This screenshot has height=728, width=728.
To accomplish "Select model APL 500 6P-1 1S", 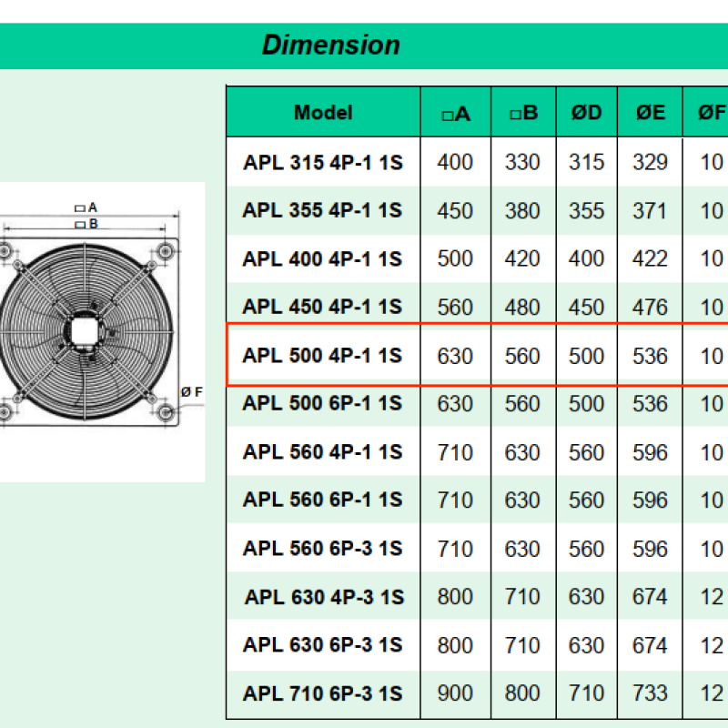I will 322,403.
